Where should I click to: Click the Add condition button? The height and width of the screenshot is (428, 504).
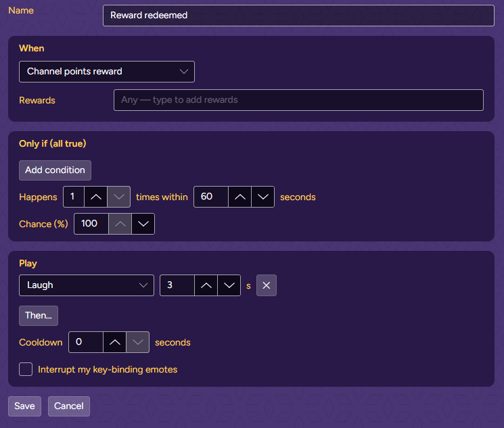coord(55,170)
